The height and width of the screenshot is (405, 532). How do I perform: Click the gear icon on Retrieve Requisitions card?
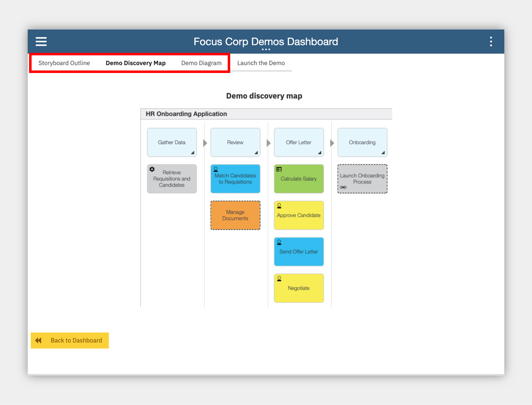pos(152,169)
